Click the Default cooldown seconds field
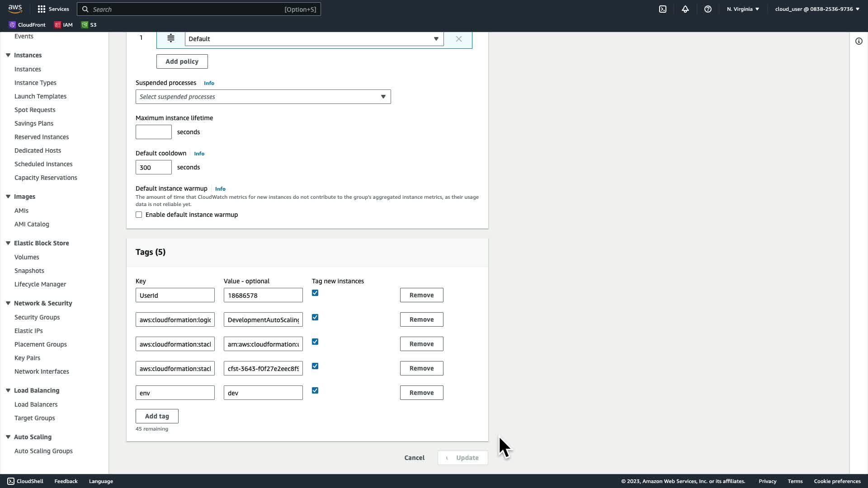 click(153, 167)
